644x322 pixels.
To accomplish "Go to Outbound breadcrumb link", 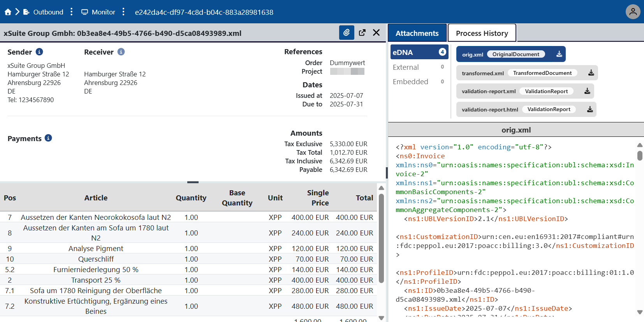I will (x=48, y=12).
